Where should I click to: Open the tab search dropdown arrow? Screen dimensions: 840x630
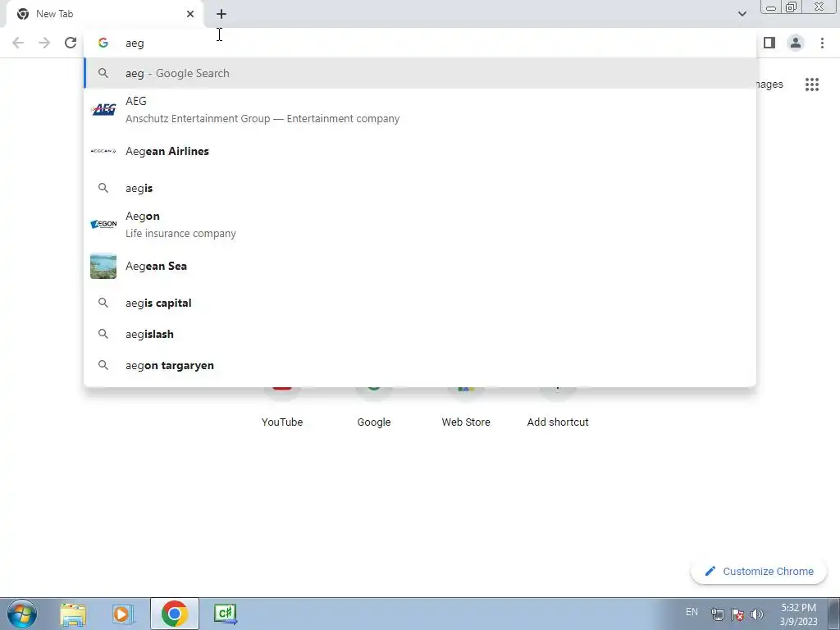(742, 14)
